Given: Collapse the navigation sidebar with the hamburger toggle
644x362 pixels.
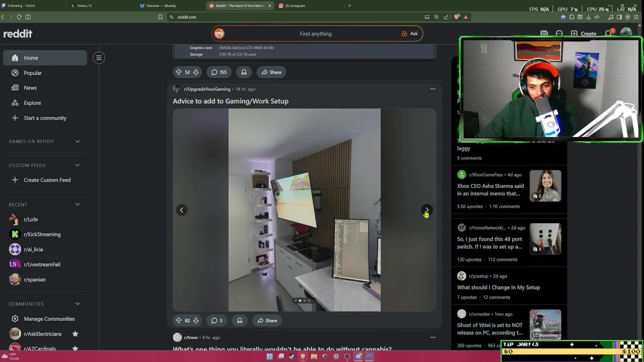Looking at the screenshot, I should pos(99,58).
